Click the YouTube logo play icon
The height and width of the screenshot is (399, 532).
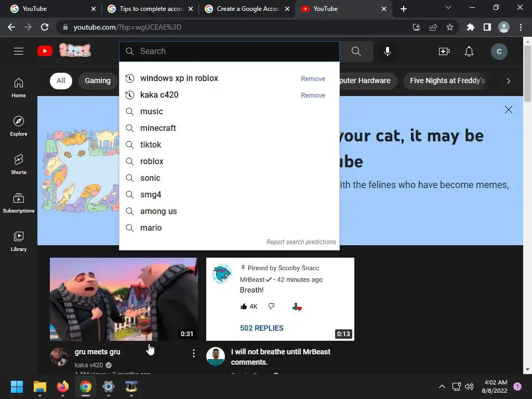coord(45,51)
